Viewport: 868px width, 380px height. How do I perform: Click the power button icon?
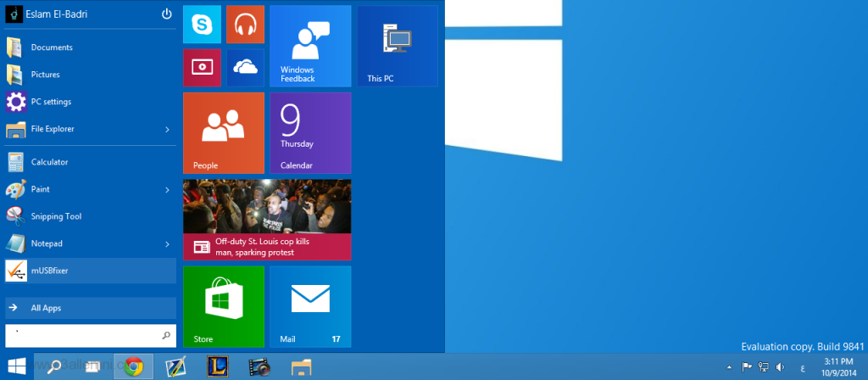pos(167,14)
